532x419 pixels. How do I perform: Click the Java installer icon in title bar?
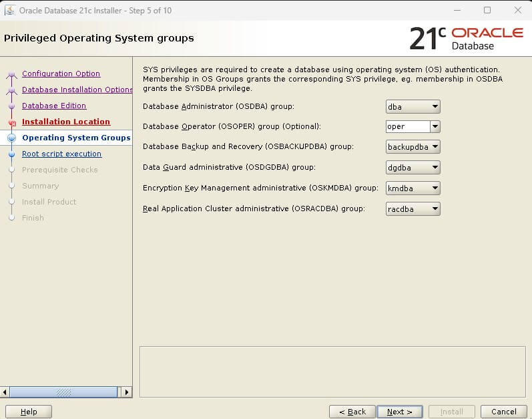[10, 10]
